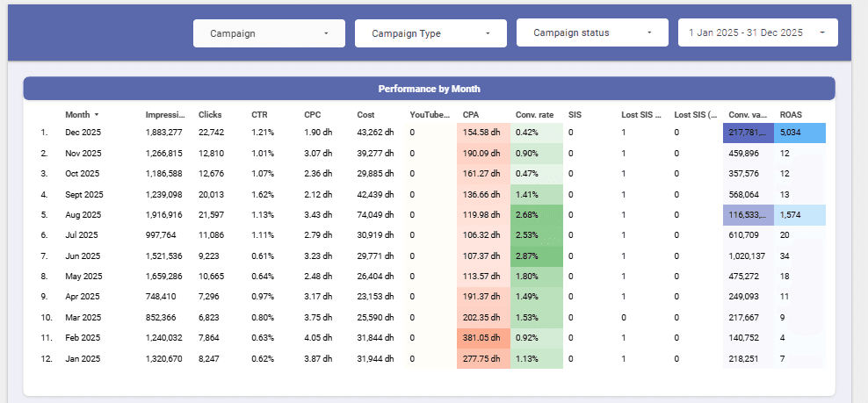
Task: Click the Performance by Month title bar
Action: tap(429, 89)
